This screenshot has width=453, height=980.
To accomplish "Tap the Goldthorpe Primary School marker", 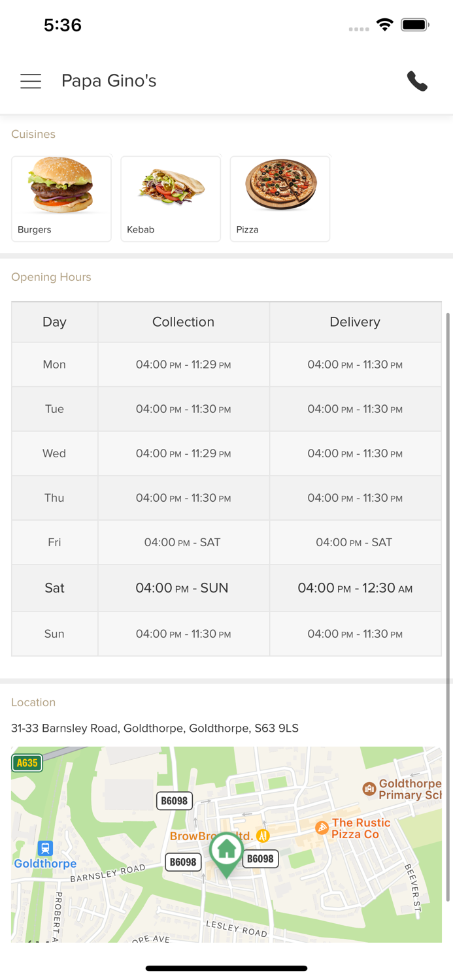I will 369,789.
